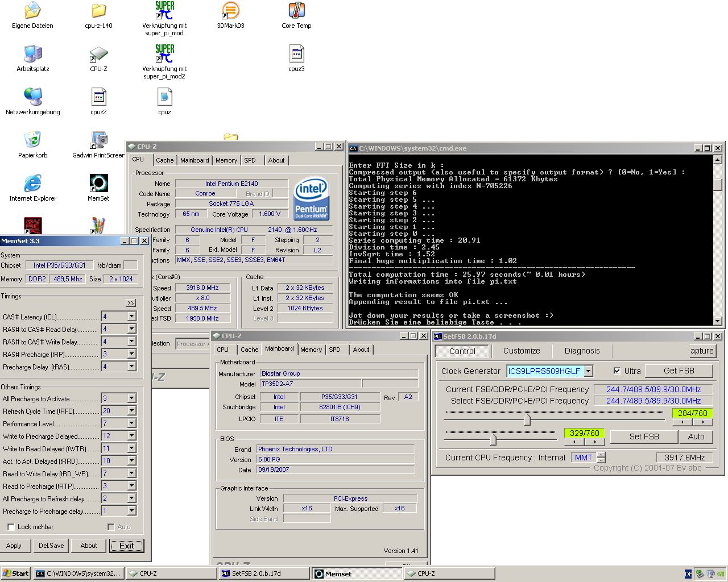
Task: Click the Del.Save button in MemSet
Action: pyautogui.click(x=51, y=546)
